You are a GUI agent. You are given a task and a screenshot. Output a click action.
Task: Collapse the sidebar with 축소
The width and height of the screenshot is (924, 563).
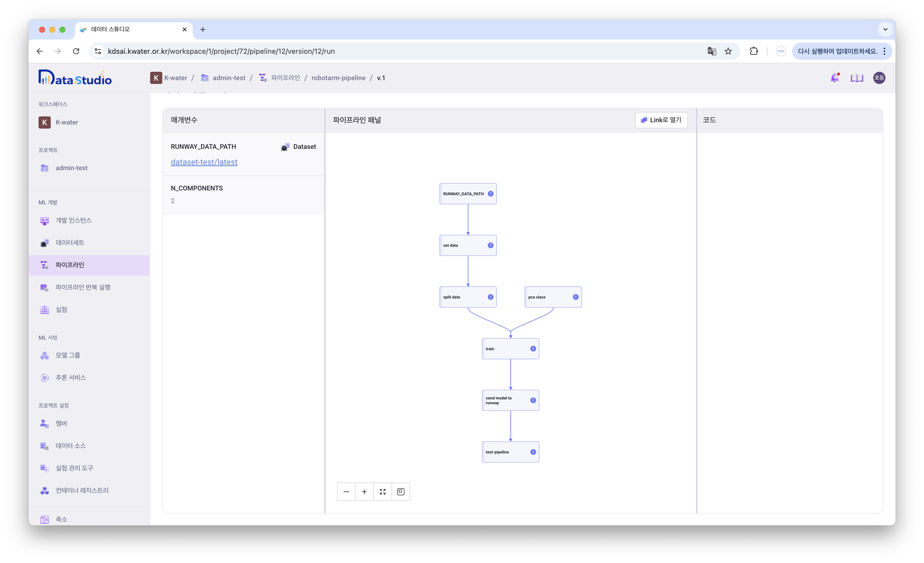[x=61, y=519]
